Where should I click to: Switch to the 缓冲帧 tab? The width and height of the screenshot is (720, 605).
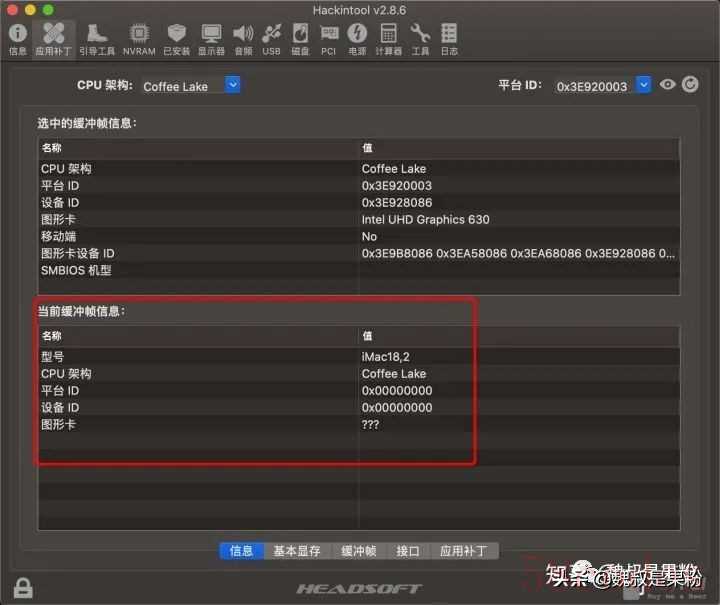point(359,551)
